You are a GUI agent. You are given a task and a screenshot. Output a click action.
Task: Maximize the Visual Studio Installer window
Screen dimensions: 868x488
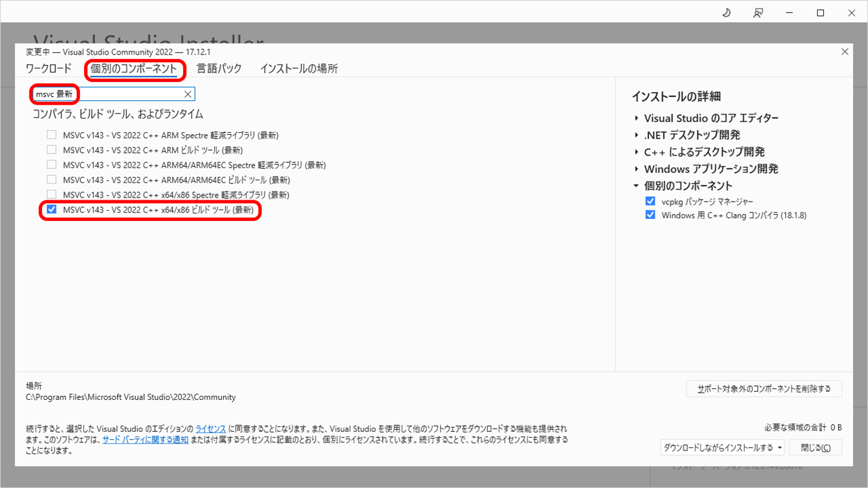[x=821, y=13]
